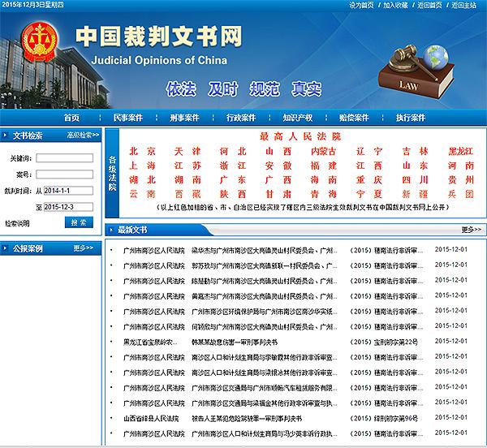The width and height of the screenshot is (487, 448).
Task: Select the 重庆 court link
Action: point(369,180)
